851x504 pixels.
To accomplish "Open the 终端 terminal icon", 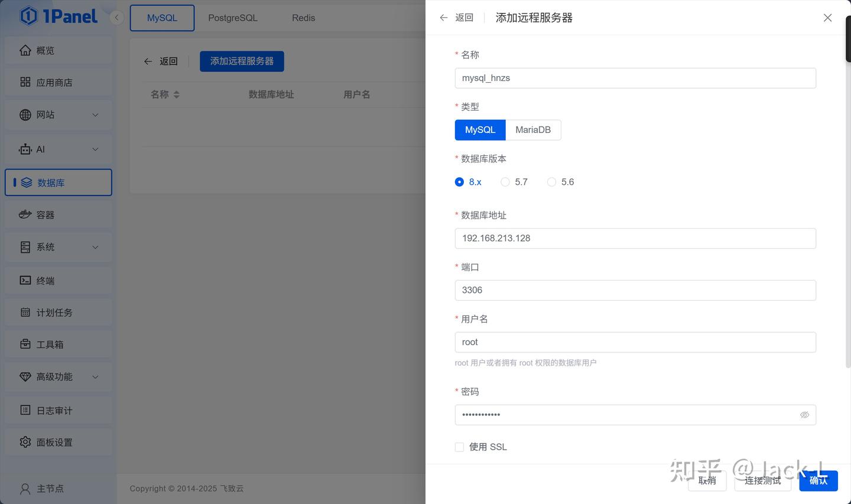I will point(25,281).
